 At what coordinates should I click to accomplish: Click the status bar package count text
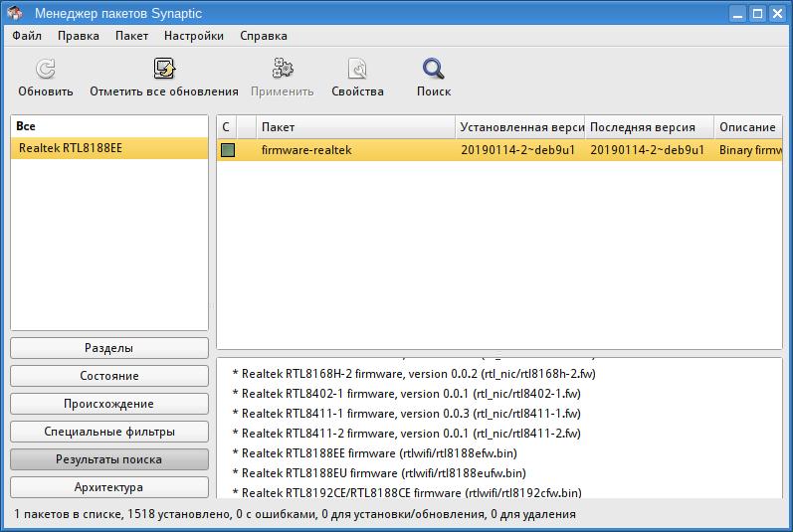(x=295, y=514)
